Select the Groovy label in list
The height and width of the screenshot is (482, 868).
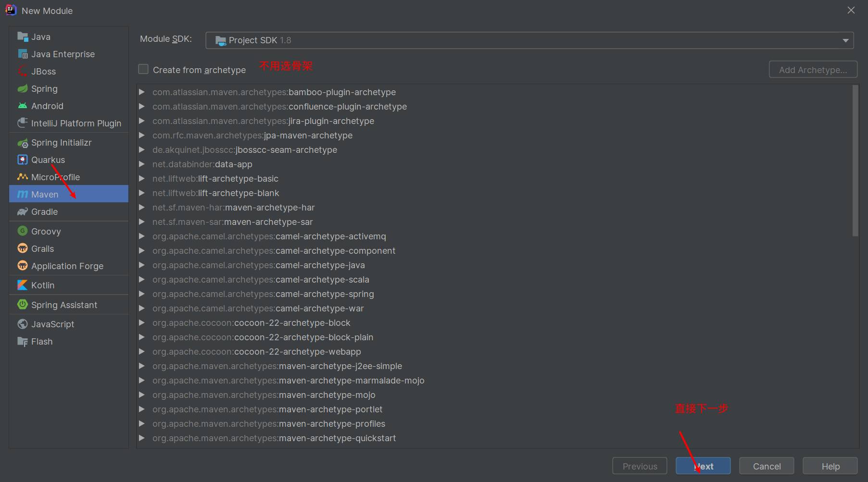click(x=46, y=232)
